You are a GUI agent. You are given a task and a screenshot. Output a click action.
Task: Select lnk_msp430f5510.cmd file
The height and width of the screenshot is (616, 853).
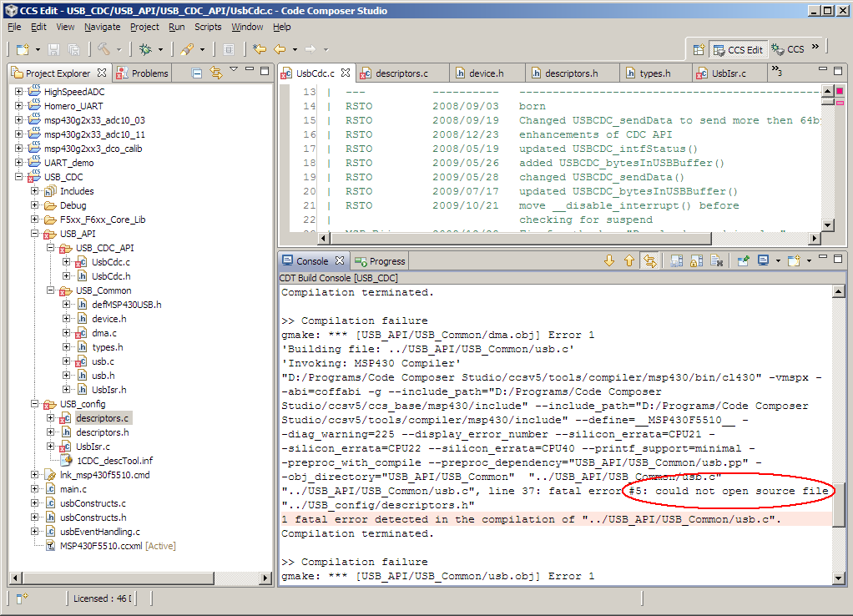click(104, 475)
